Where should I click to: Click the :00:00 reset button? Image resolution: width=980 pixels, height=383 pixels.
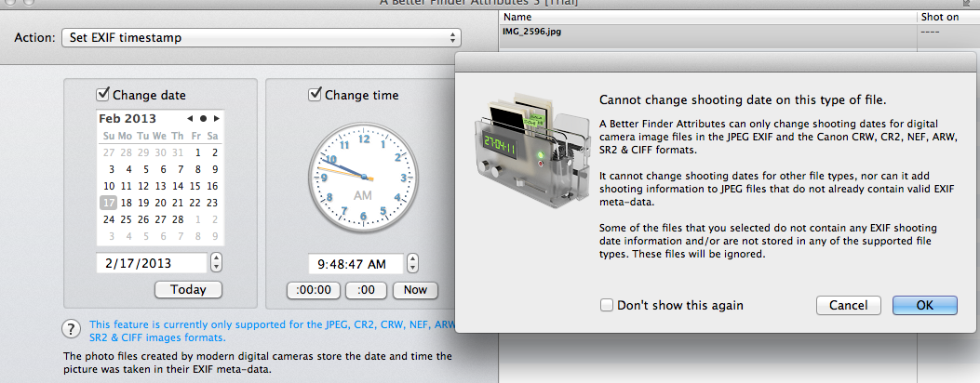point(314,289)
